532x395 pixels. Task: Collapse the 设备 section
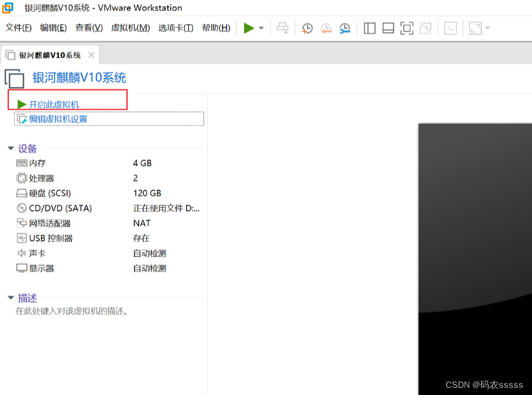(11, 148)
